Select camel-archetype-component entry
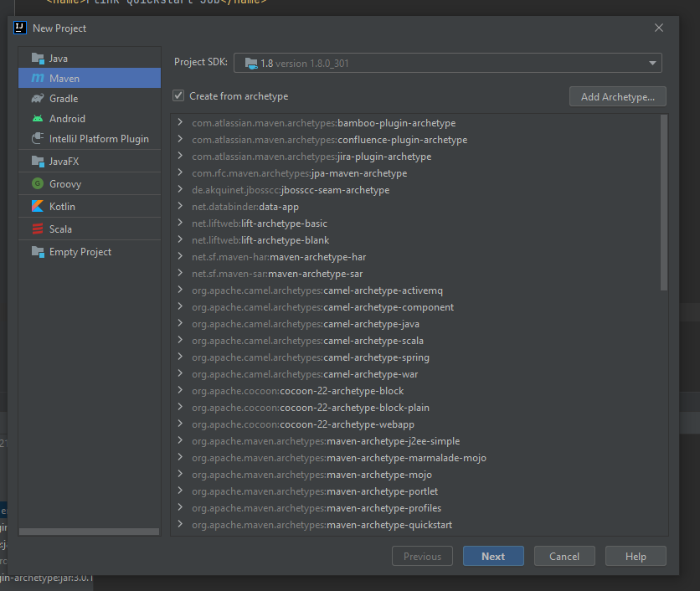 pyautogui.click(x=322, y=307)
